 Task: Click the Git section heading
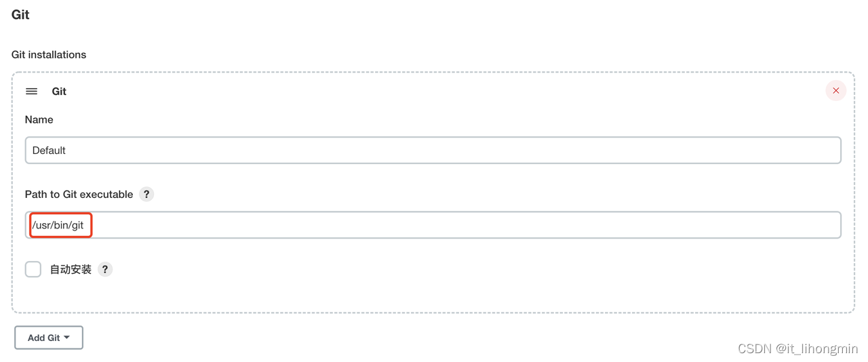coord(20,15)
